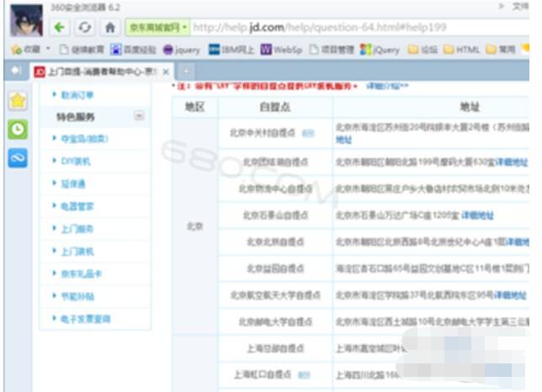The width and height of the screenshot is (542, 392).
Task: Reload the page with the refresh icon
Action: 85,27
